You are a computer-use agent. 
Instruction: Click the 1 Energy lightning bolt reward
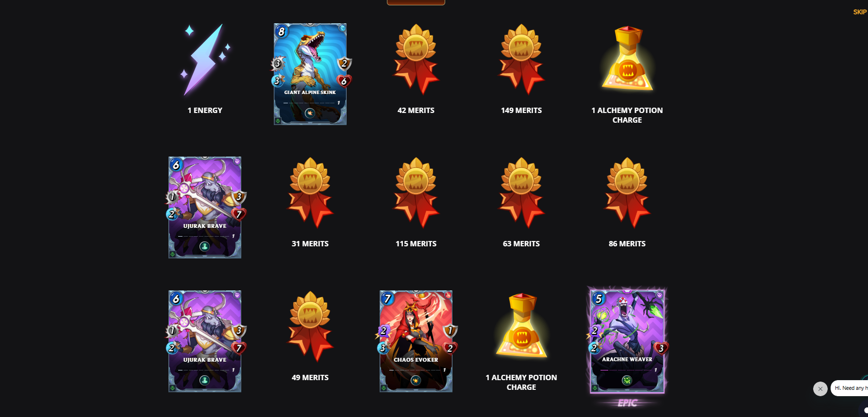(x=205, y=60)
